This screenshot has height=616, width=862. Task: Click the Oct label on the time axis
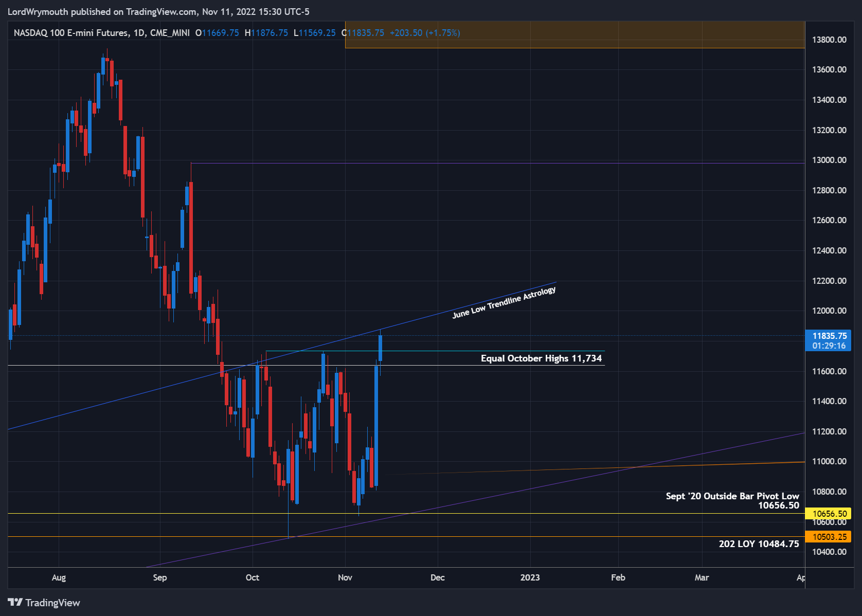253,577
